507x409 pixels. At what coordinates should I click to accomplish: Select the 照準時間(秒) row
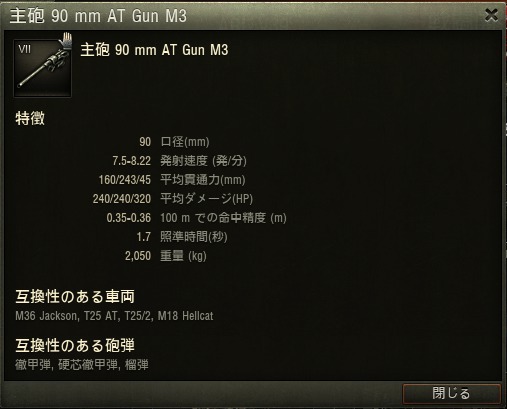click(x=182, y=237)
